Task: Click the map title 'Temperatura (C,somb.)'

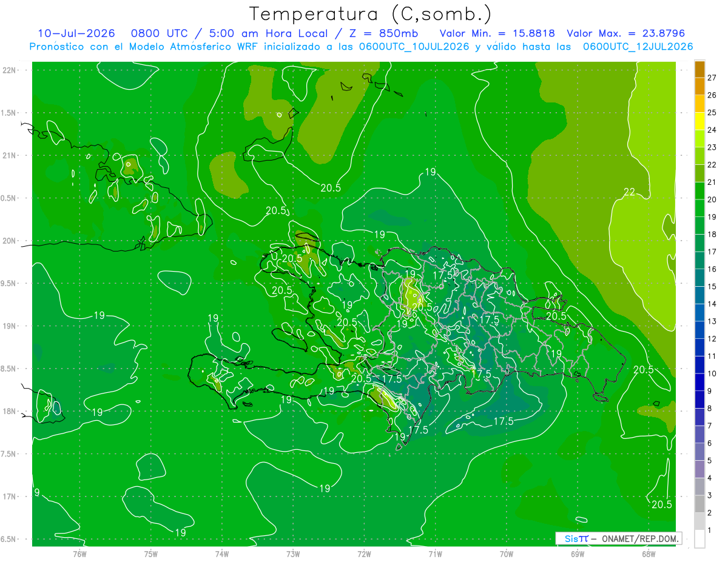Action: click(371, 13)
